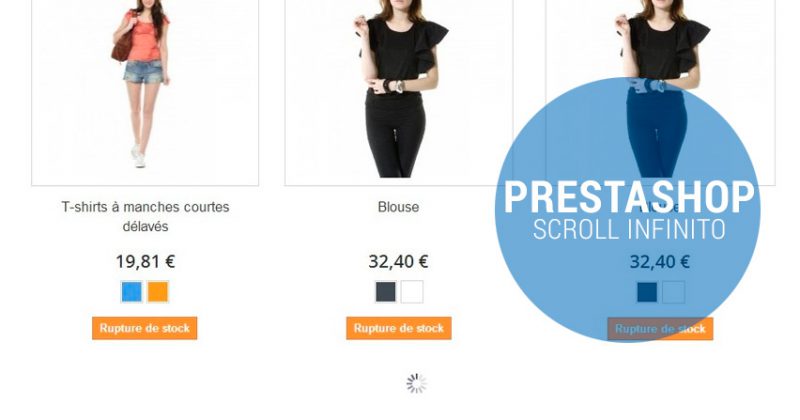Click the 32,40 € price outside the blue circle
The image size is (800, 420).
[x=398, y=261]
